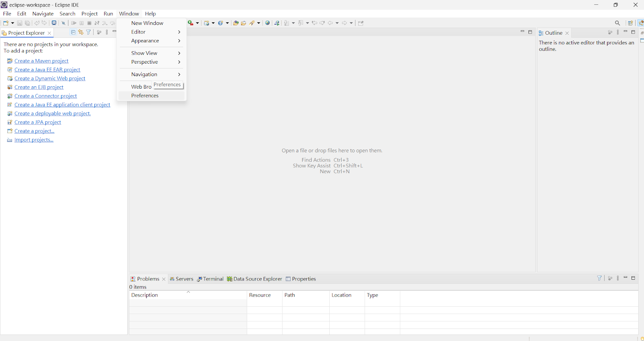Click the Open Web Browser globe icon
This screenshot has width=644, height=341.
[x=267, y=23]
